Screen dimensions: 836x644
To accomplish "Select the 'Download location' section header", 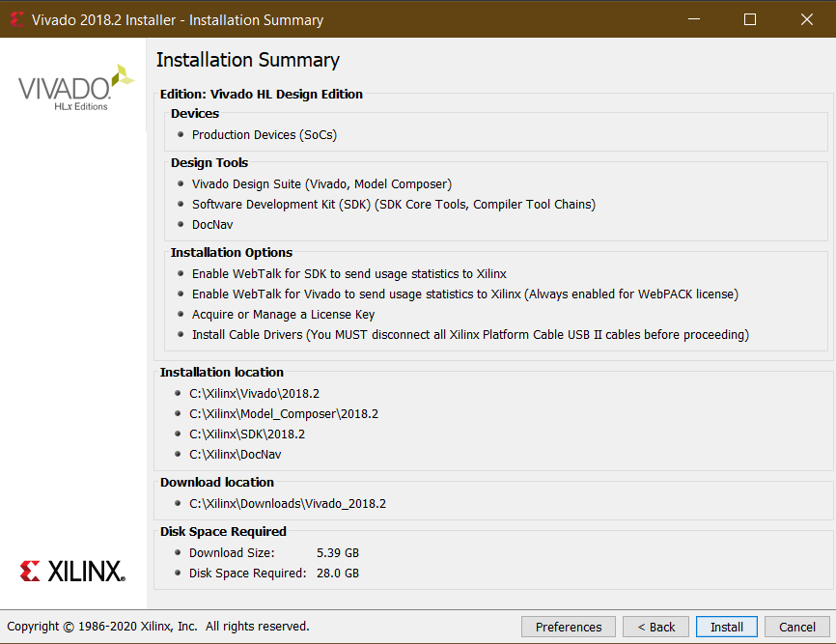I will (217, 482).
